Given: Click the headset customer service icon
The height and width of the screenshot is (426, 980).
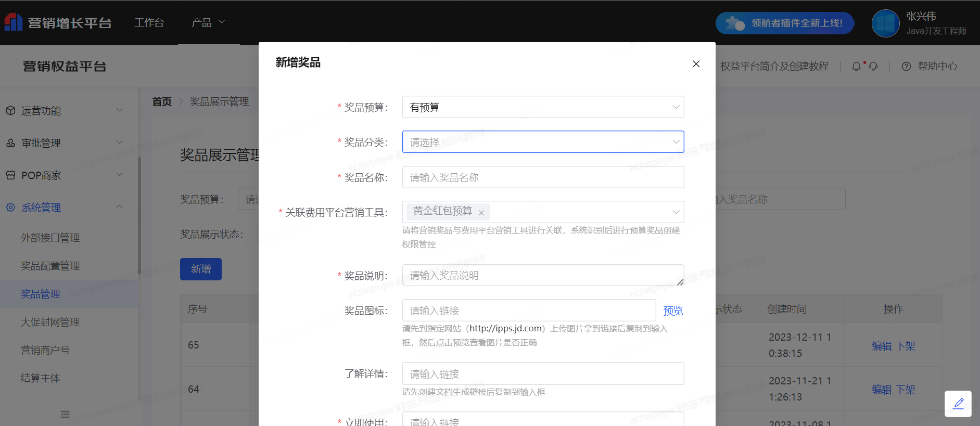Looking at the screenshot, I should pos(873,67).
